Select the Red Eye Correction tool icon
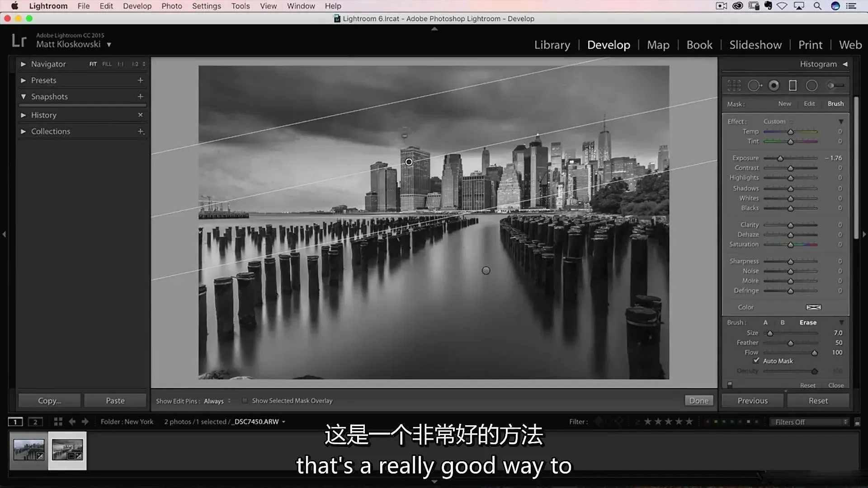868x488 pixels. (774, 85)
